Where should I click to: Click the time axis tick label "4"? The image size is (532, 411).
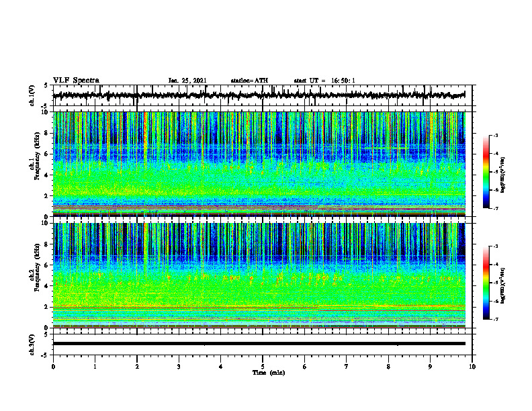point(221,367)
